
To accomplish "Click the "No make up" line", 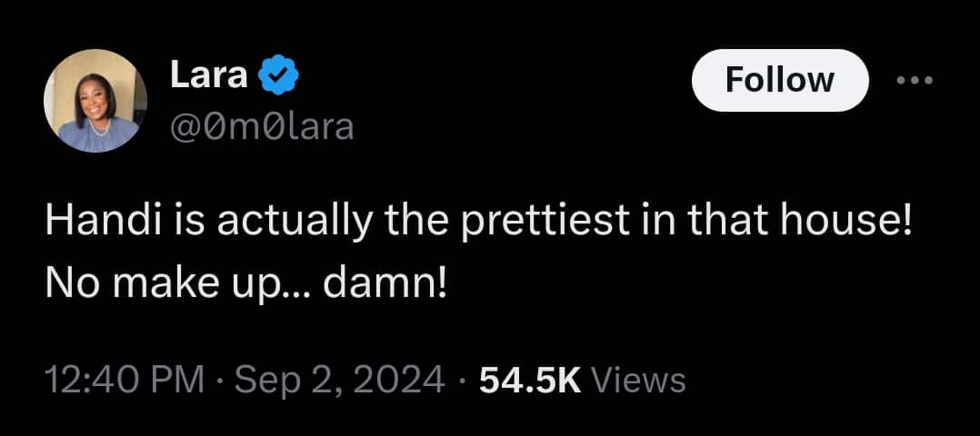I will point(245,284).
